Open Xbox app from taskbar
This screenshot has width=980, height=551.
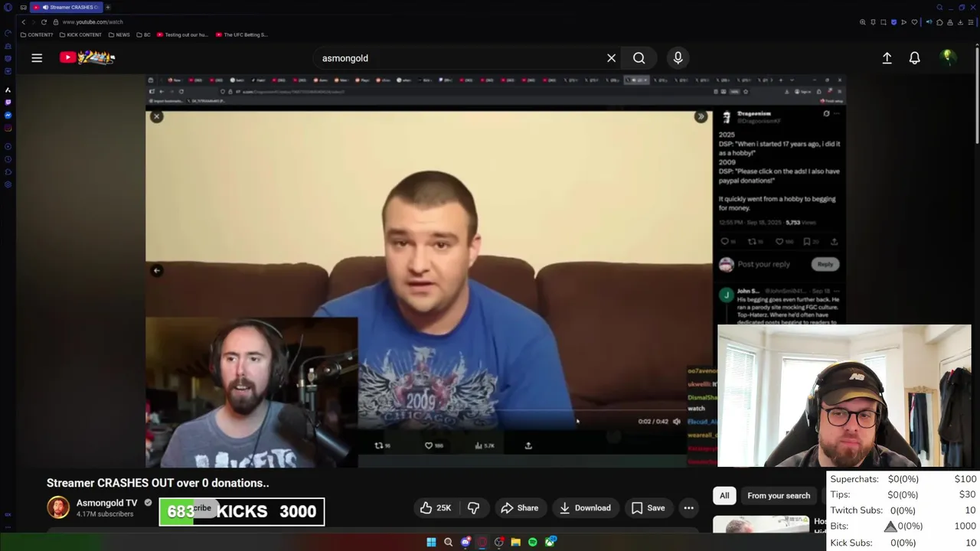[x=550, y=542]
